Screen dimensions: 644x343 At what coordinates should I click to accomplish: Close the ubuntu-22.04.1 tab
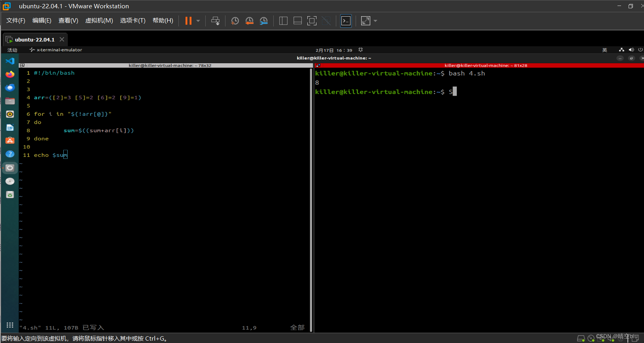(62, 40)
